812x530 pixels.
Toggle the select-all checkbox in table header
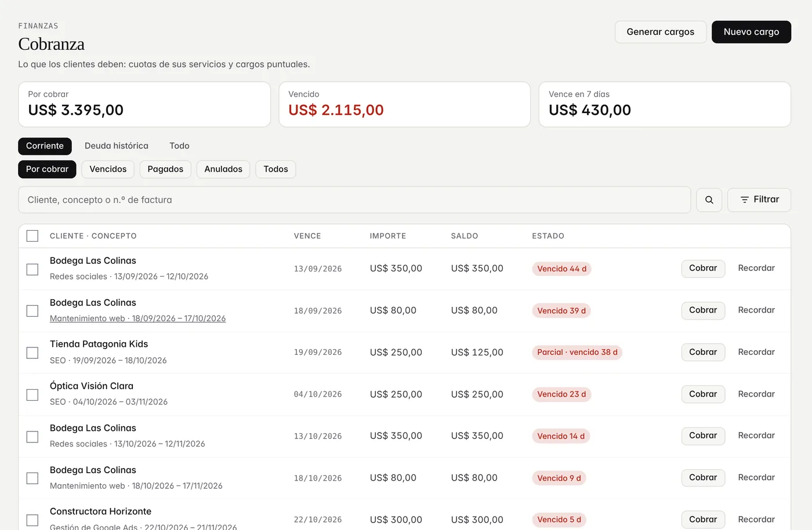(x=32, y=236)
